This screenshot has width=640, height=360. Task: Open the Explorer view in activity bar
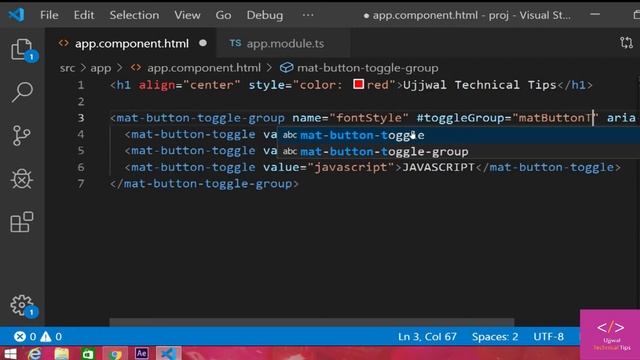(22, 50)
